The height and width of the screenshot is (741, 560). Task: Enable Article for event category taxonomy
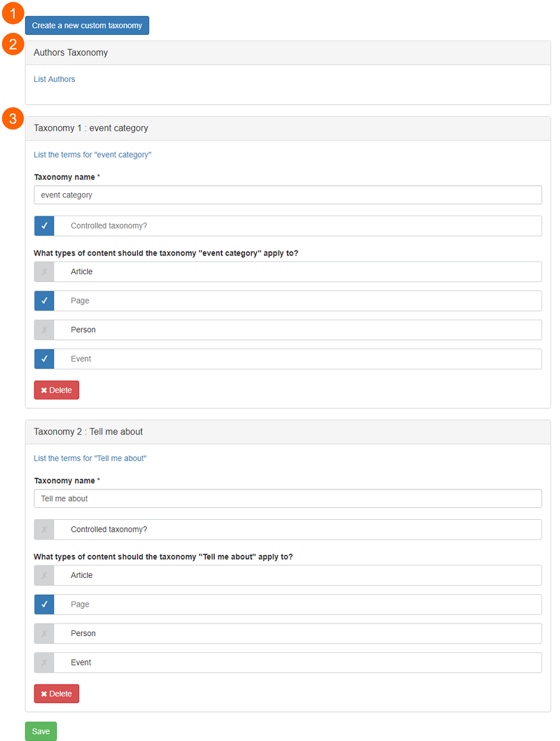[44, 271]
